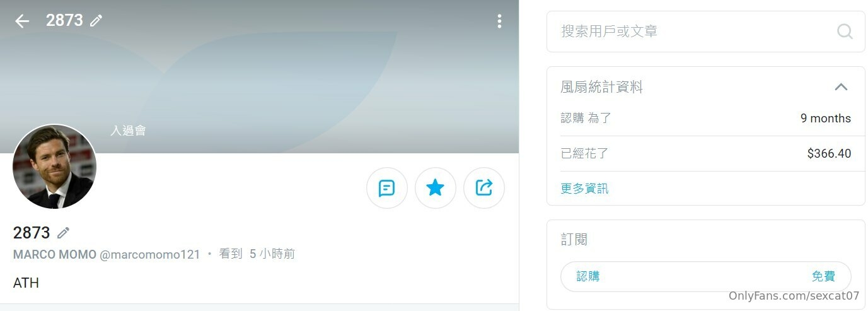Edit header name 2873 with pencil icon

96,21
